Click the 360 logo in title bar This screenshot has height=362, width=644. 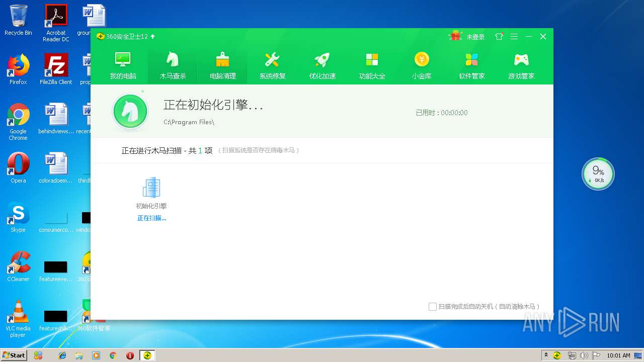[101, 36]
